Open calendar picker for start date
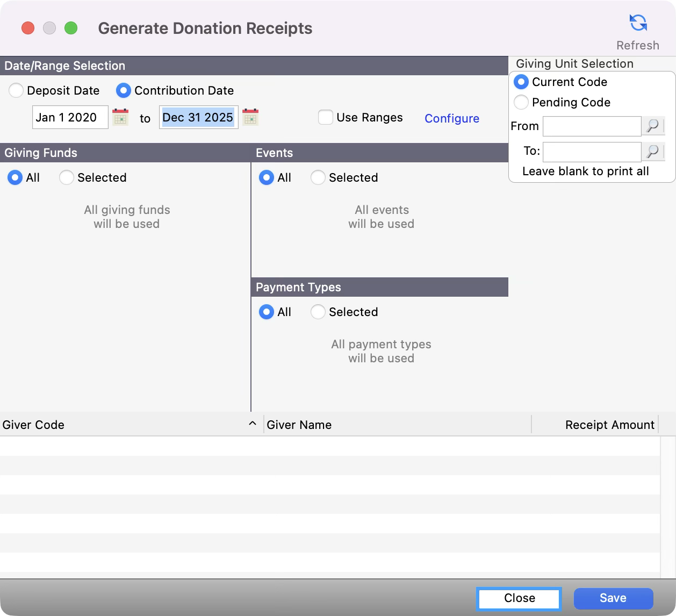The width and height of the screenshot is (676, 616). point(120,117)
